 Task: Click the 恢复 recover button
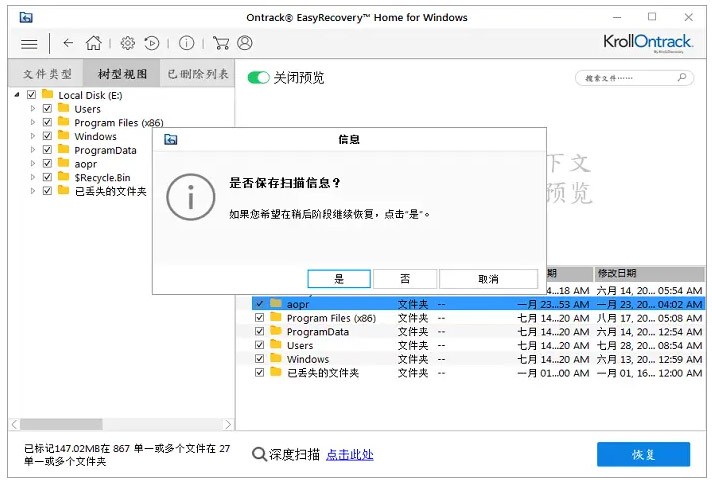[643, 454]
